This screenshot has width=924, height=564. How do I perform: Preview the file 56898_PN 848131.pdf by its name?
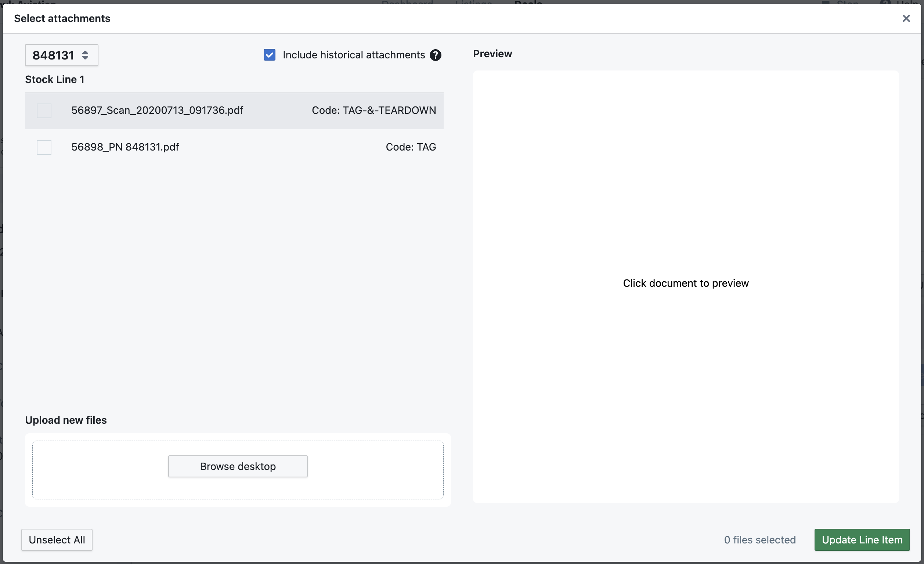(125, 147)
